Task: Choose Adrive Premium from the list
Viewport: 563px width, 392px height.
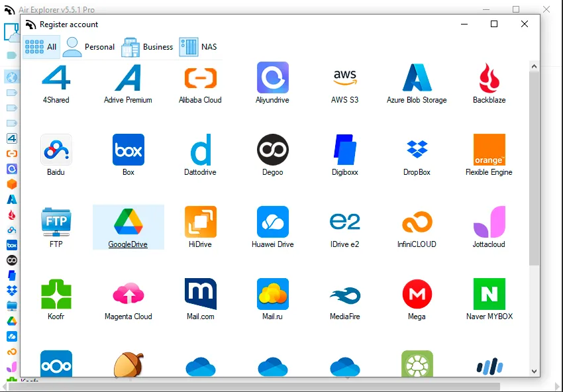Action: 128,77
